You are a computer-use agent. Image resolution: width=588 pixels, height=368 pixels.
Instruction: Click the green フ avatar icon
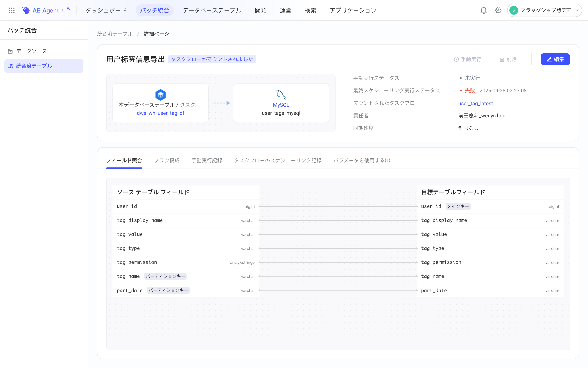(514, 10)
